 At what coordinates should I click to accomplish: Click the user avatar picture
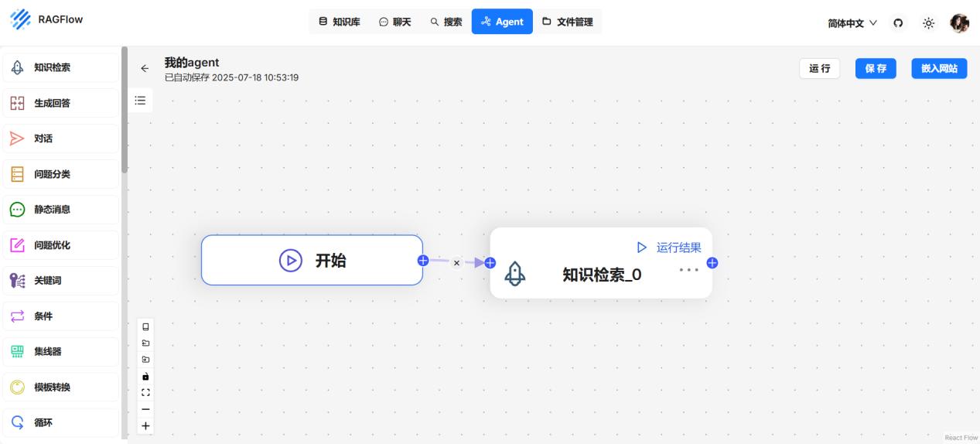[x=959, y=23]
